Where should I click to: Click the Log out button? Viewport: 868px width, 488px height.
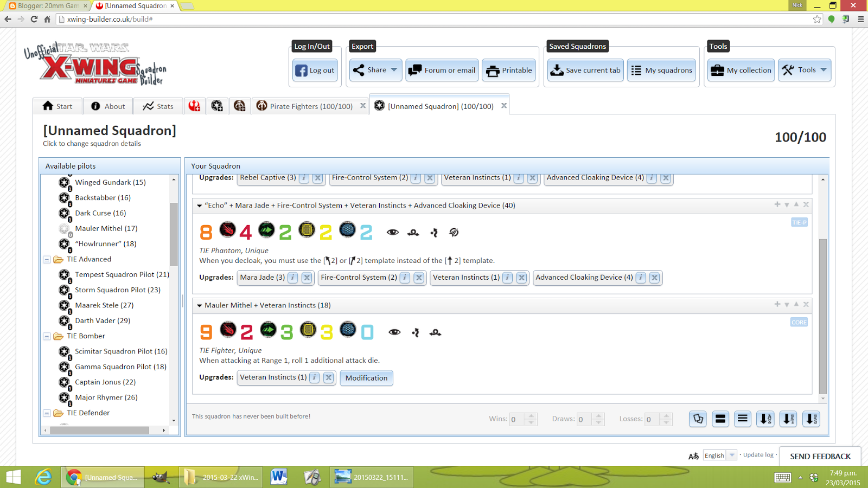315,70
